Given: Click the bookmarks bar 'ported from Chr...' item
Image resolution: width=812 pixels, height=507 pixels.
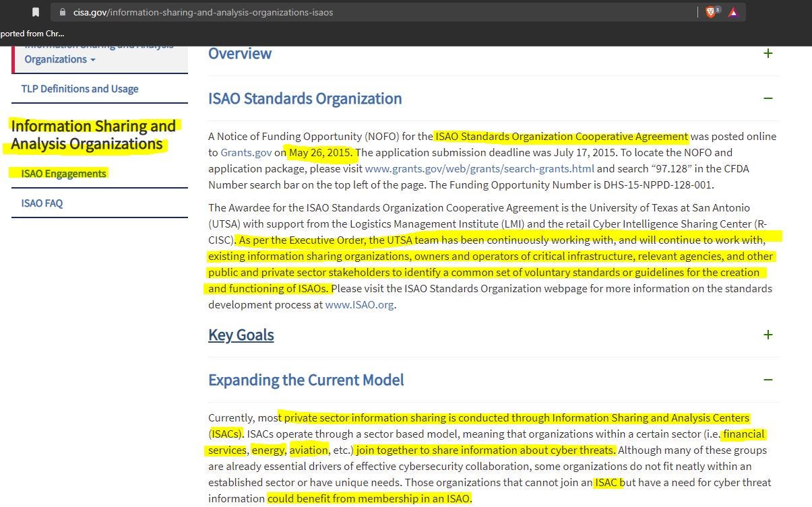Looking at the screenshot, I should point(32,33).
